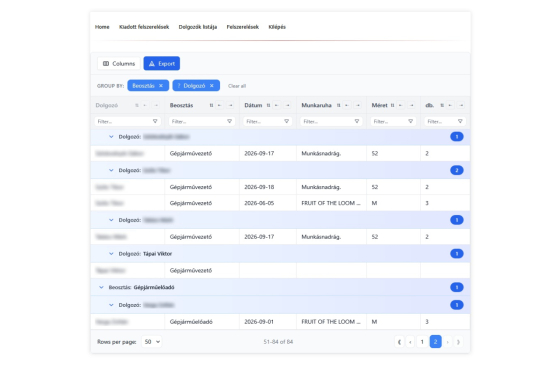Click the Beosztás filter input field
This screenshot has width=560, height=368.
(x=202, y=121)
